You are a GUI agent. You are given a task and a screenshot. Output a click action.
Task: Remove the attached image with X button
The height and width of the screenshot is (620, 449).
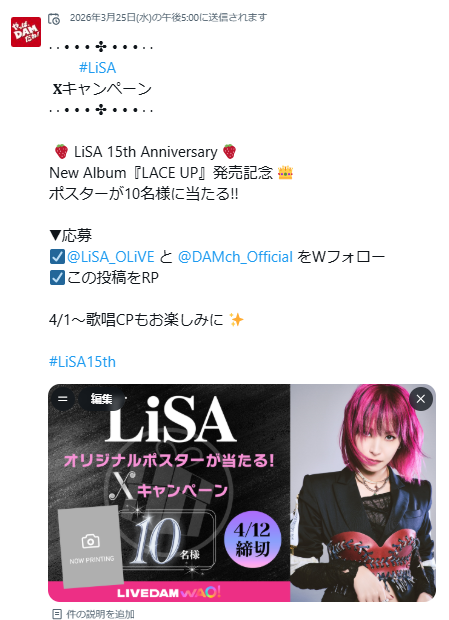pyautogui.click(x=421, y=399)
